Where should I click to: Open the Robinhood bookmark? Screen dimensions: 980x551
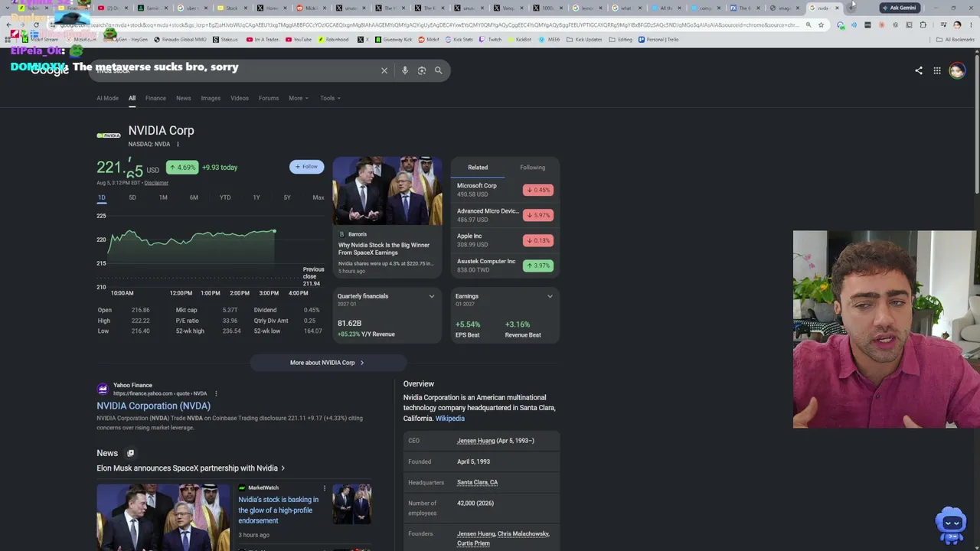click(x=333, y=40)
